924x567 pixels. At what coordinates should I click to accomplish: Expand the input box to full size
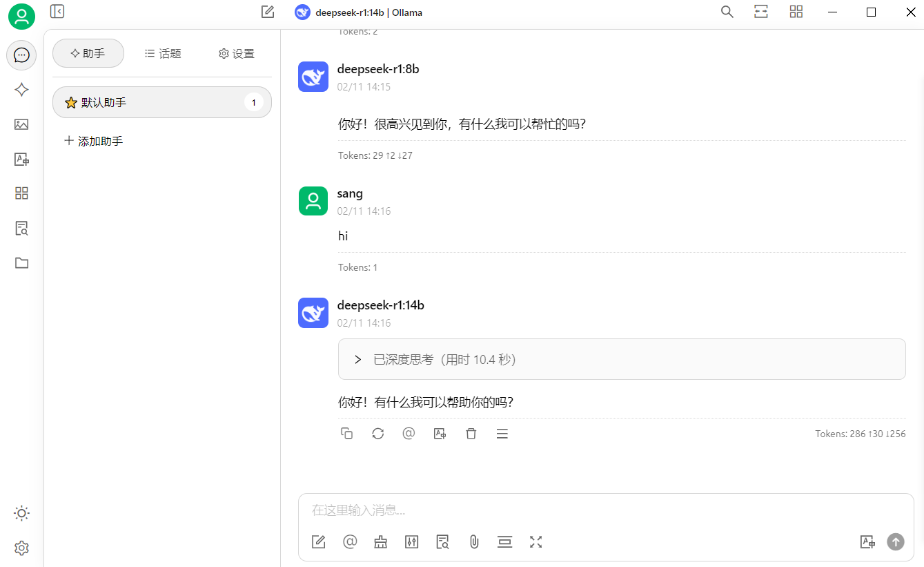[536, 542]
